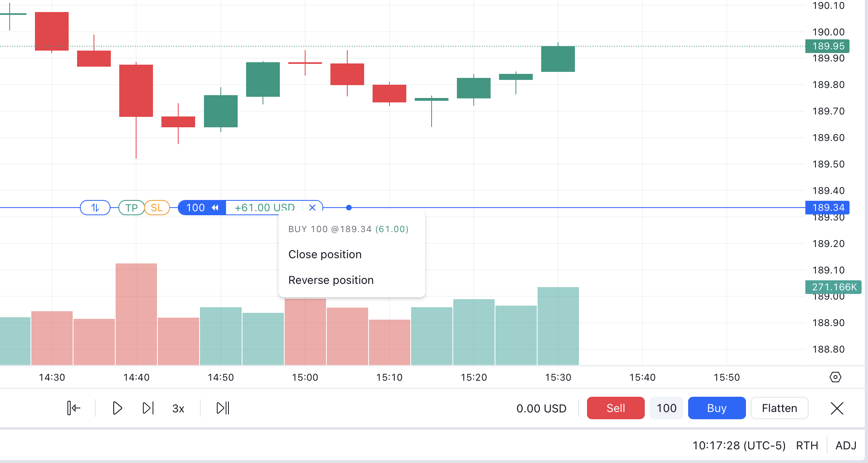Open chart settings gear icon
Viewport: 868px width, 463px height.
[x=835, y=377]
